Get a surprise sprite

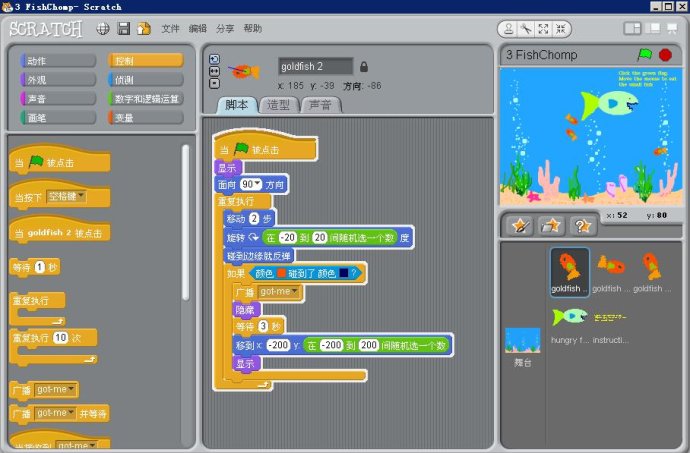pyautogui.click(x=582, y=226)
